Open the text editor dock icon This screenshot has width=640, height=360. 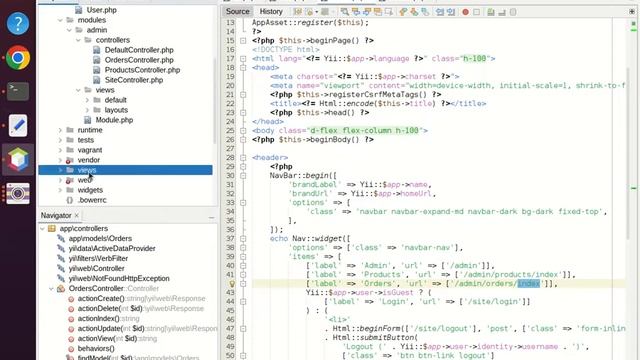point(18,125)
